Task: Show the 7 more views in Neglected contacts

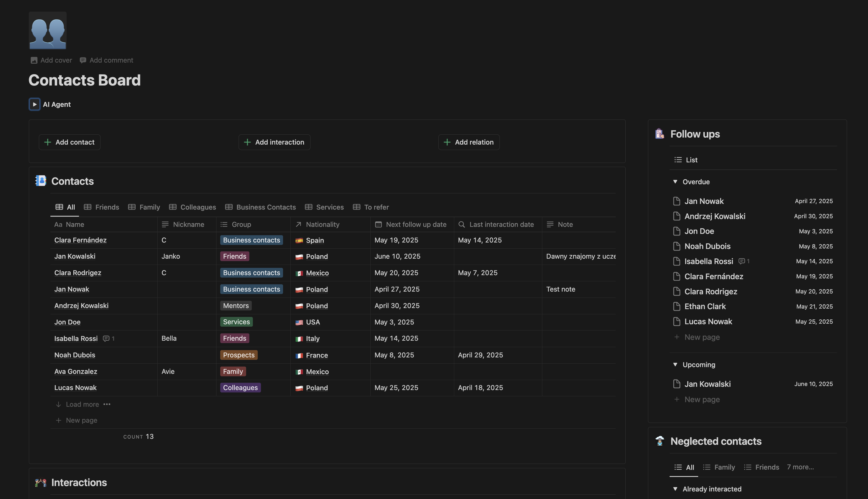Action: (800, 467)
